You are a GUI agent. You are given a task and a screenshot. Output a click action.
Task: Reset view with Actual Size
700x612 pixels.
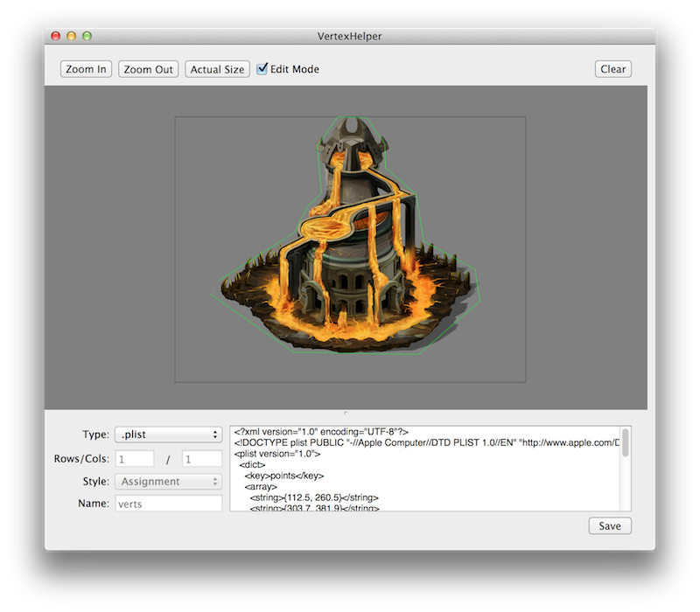217,69
